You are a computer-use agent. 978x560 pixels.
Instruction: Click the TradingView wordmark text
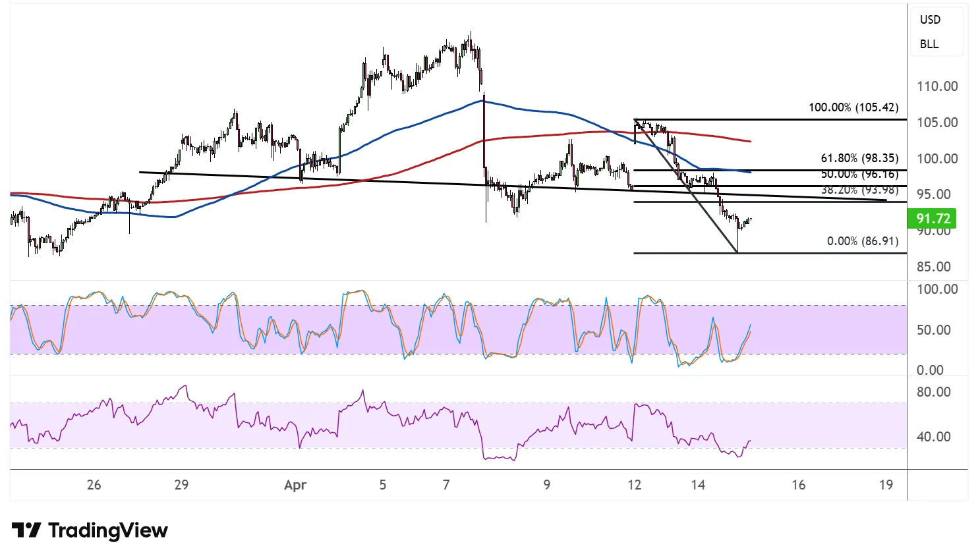[x=108, y=530]
